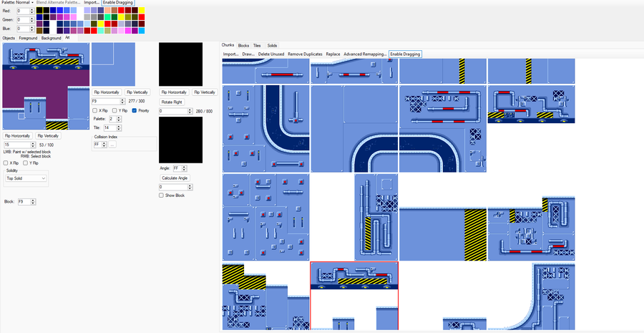Click Flip Vertically under the block preview
Viewport: 644px width, 333px height.
(x=137, y=92)
